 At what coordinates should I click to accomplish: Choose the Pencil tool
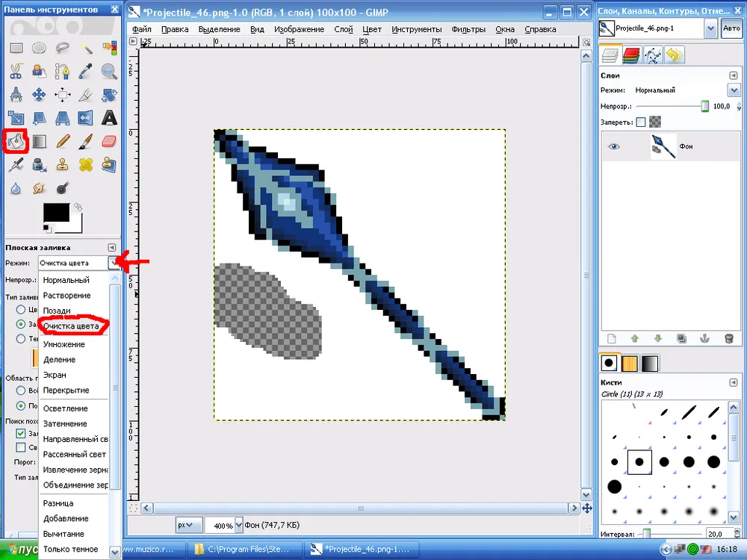pos(63,140)
